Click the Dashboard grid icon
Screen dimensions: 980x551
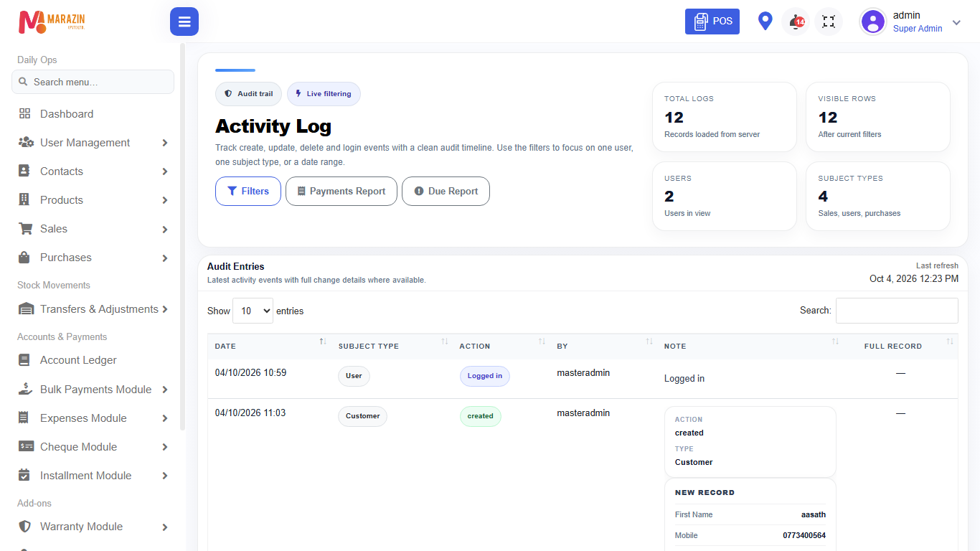tap(25, 114)
